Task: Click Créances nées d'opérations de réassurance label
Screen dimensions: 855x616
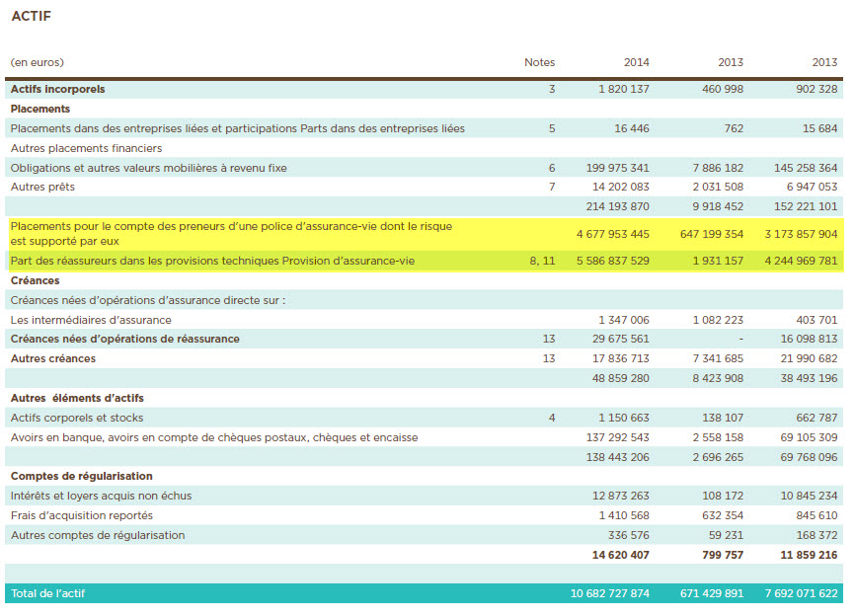Action: 124,339
